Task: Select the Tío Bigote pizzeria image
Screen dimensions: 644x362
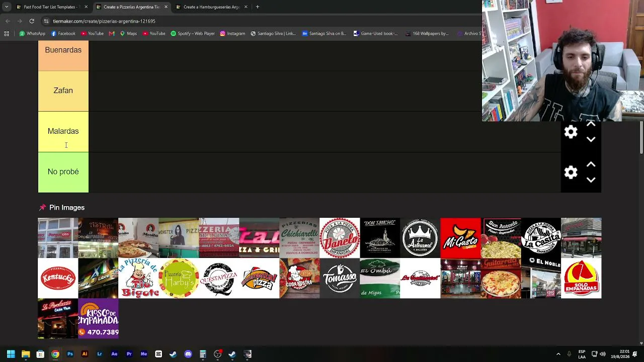Action: click(138, 278)
